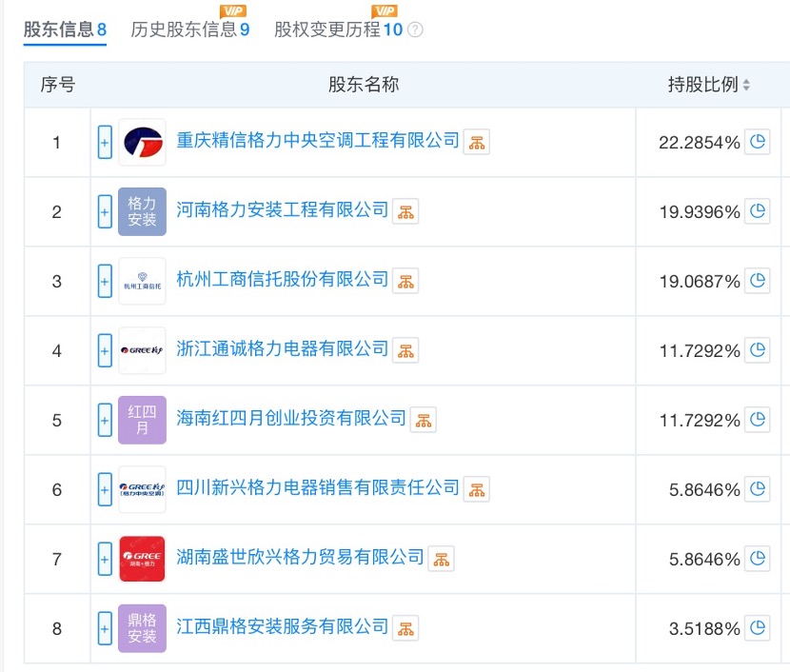790x672 pixels.
Task: Open 杭州工商信托股份有限公司 link
Action: pyautogui.click(x=282, y=280)
